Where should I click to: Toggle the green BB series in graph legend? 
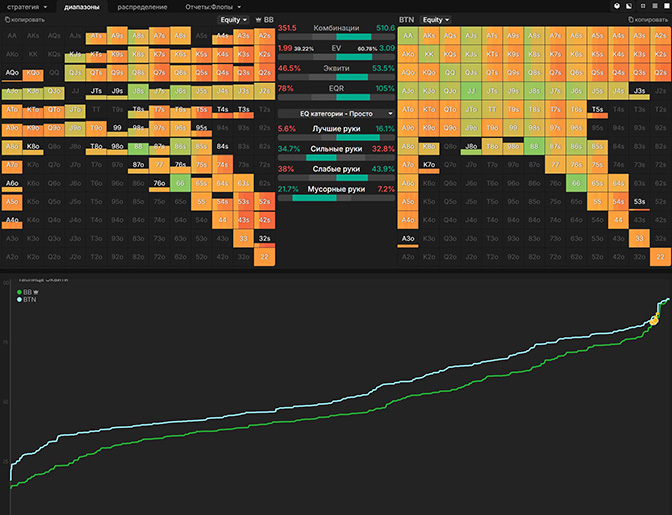pyautogui.click(x=21, y=291)
